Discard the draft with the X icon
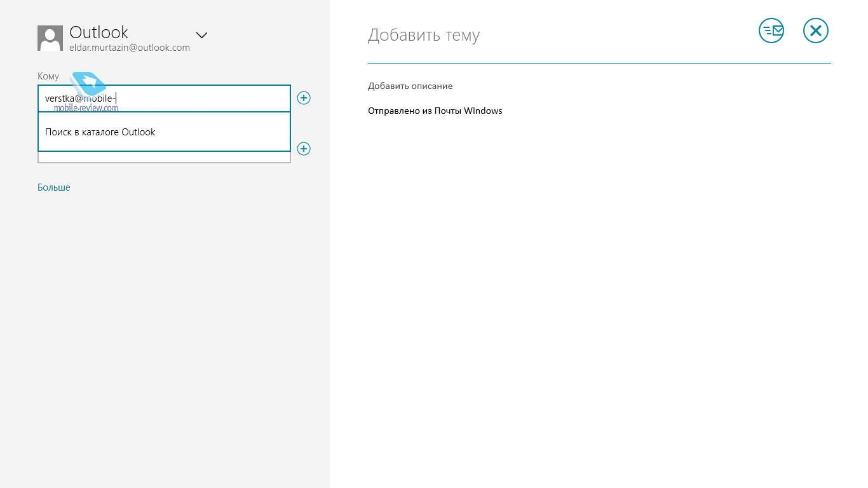The height and width of the screenshot is (488, 868). (816, 30)
